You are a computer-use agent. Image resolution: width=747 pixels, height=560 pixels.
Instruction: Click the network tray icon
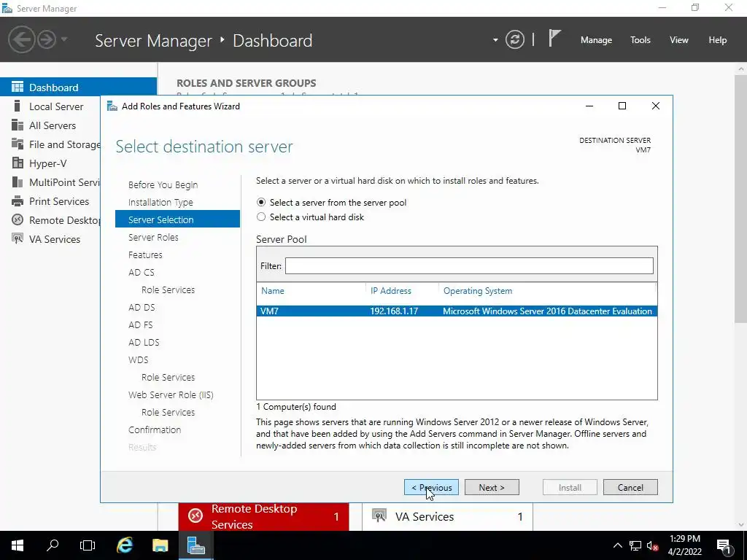635,545
